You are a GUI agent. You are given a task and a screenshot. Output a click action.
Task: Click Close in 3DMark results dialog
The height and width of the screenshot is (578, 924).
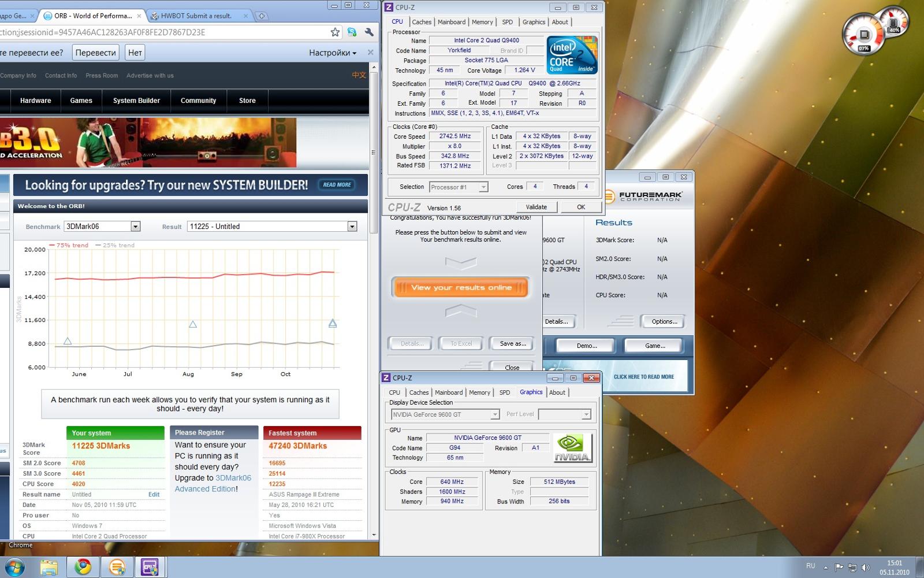(x=512, y=367)
